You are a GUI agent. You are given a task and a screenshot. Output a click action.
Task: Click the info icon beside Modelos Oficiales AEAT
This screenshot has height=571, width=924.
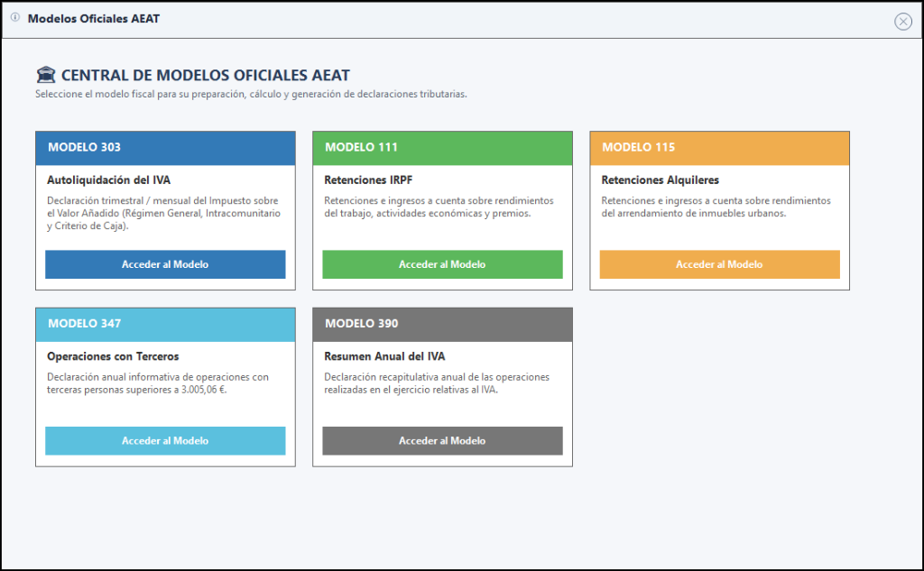pos(15,18)
